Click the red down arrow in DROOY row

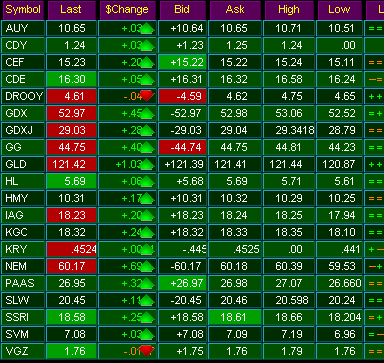pos(146,96)
